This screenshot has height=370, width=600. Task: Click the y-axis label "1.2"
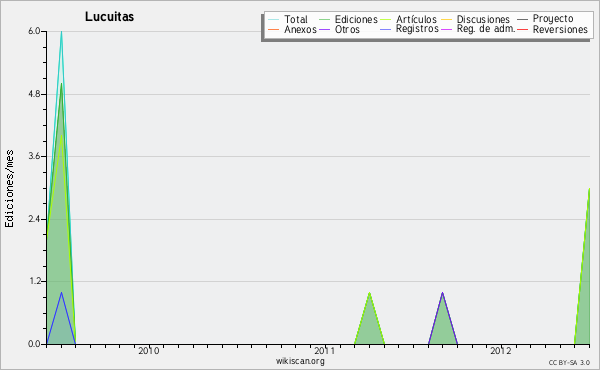[x=34, y=282]
